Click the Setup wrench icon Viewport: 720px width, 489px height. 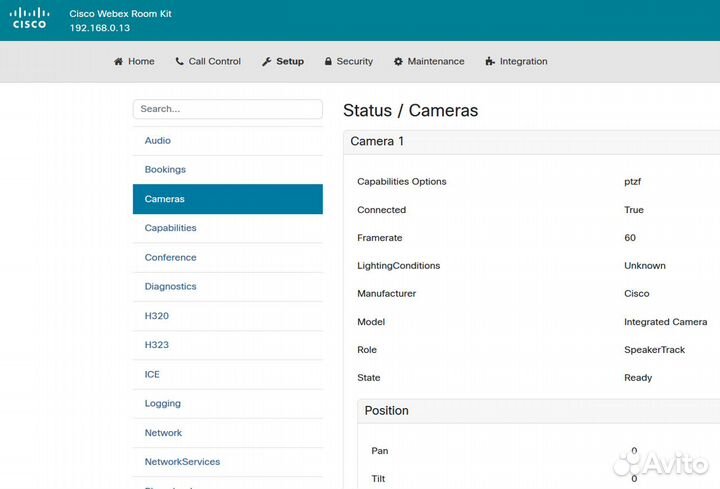coord(266,62)
